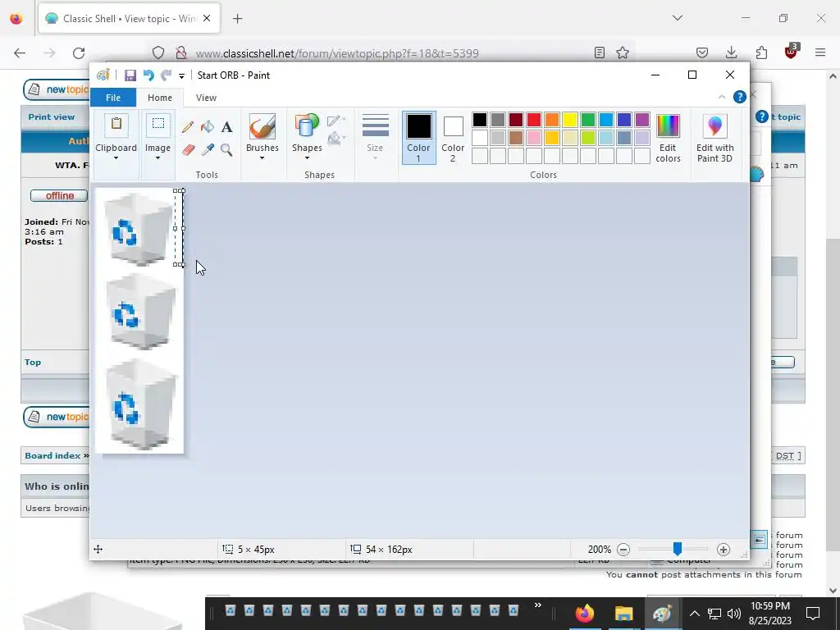Open taskbar volume speaker icon
Screen dimensions: 840x630
tap(734, 614)
